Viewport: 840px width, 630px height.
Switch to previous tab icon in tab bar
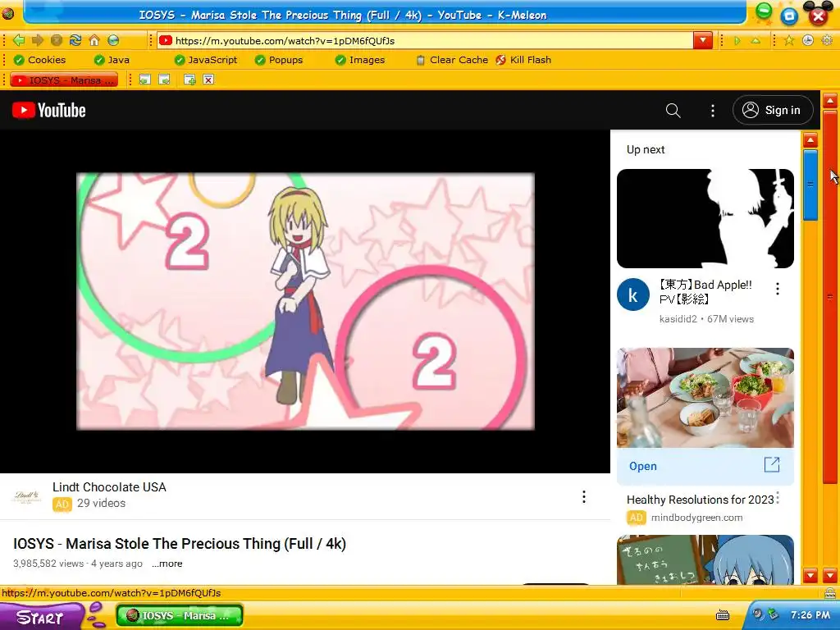(x=144, y=80)
